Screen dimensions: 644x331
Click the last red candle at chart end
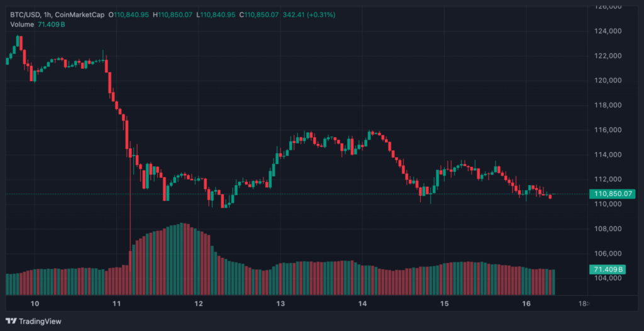tap(551, 197)
